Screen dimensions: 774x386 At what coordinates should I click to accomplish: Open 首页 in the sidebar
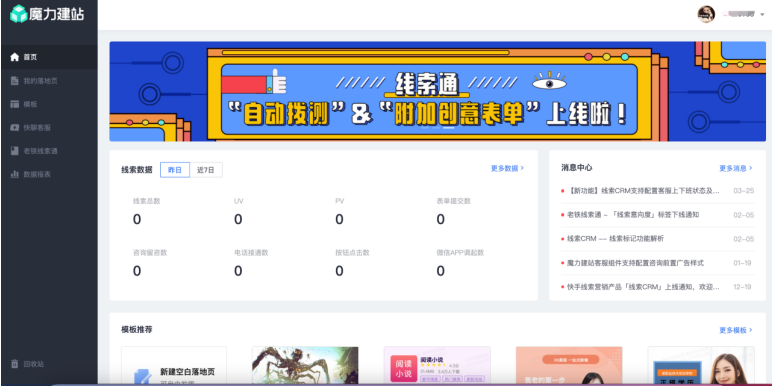[x=49, y=57]
